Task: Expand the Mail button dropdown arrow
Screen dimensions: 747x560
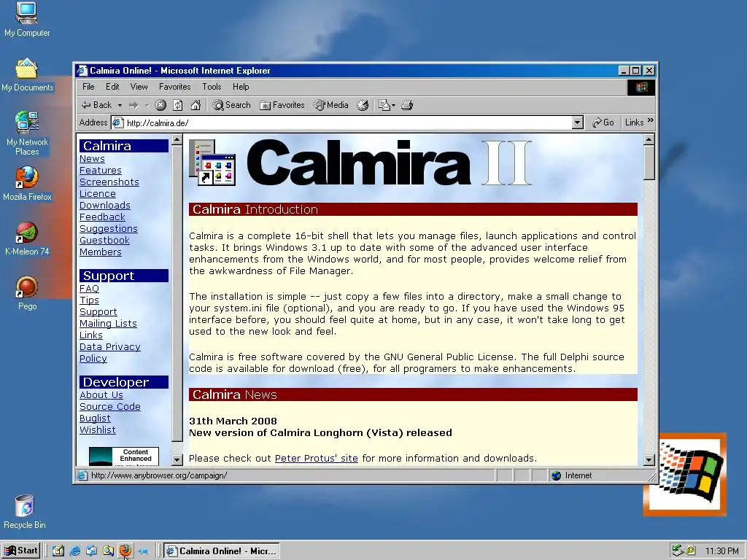Action: tap(393, 105)
